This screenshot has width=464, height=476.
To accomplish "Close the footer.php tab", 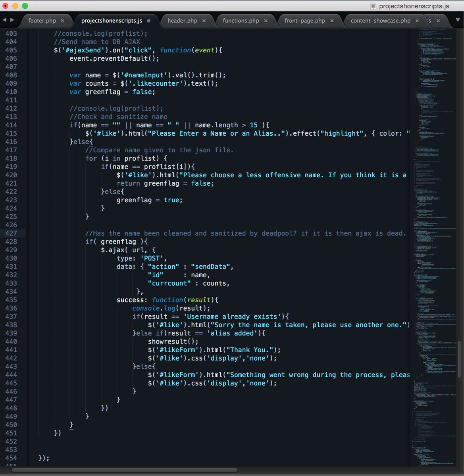I will 62,21.
